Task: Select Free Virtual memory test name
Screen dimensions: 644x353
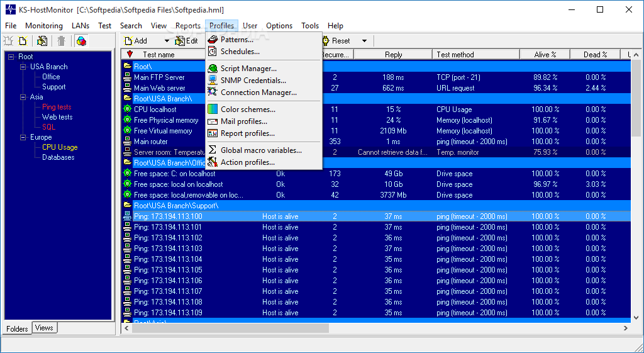Action: point(163,131)
